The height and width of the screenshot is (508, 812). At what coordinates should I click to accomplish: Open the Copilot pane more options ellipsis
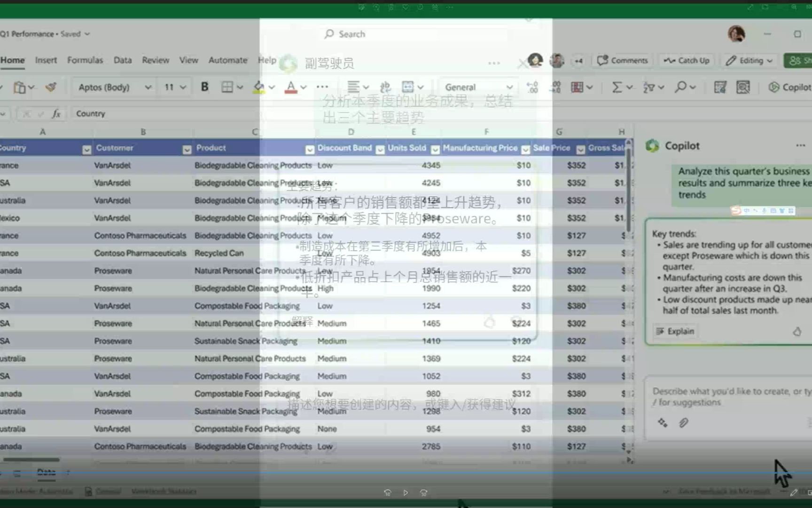click(x=801, y=146)
